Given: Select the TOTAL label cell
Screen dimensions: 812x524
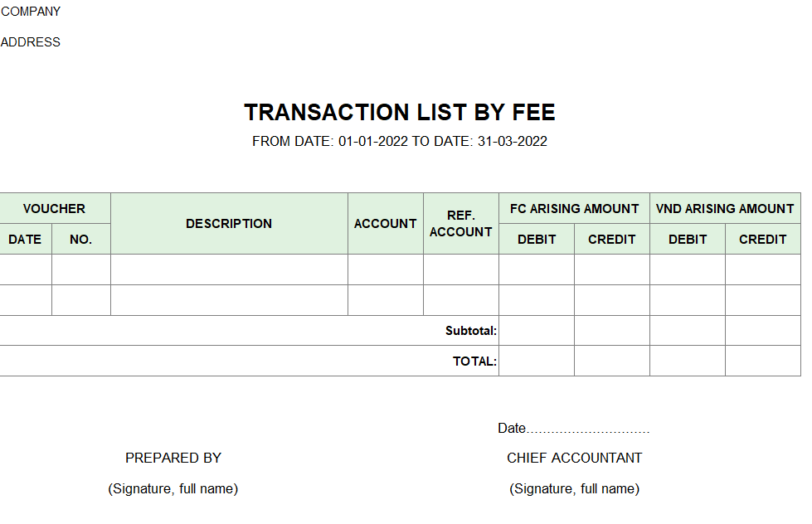Looking at the screenshot, I should [249, 361].
